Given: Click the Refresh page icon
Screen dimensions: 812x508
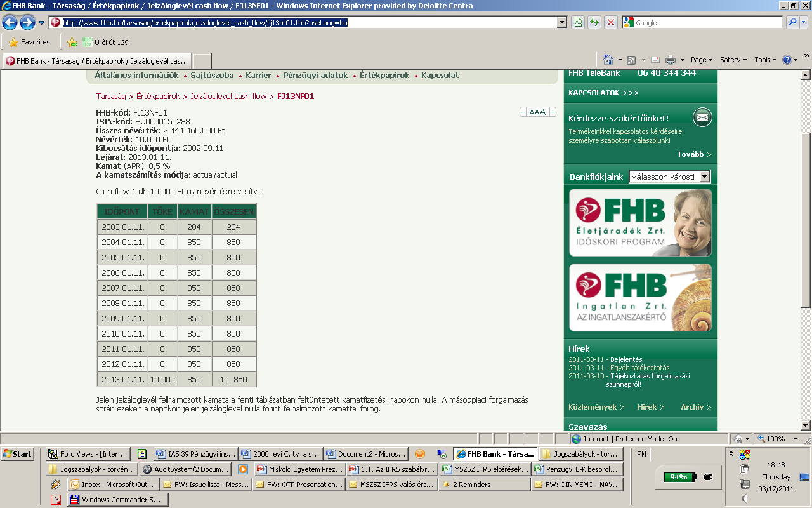Looking at the screenshot, I should coord(594,22).
